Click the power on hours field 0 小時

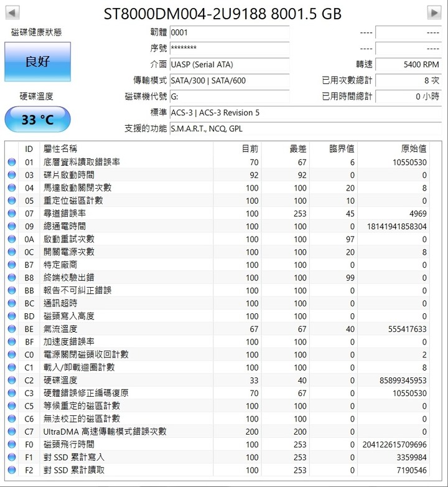pyautogui.click(x=408, y=97)
